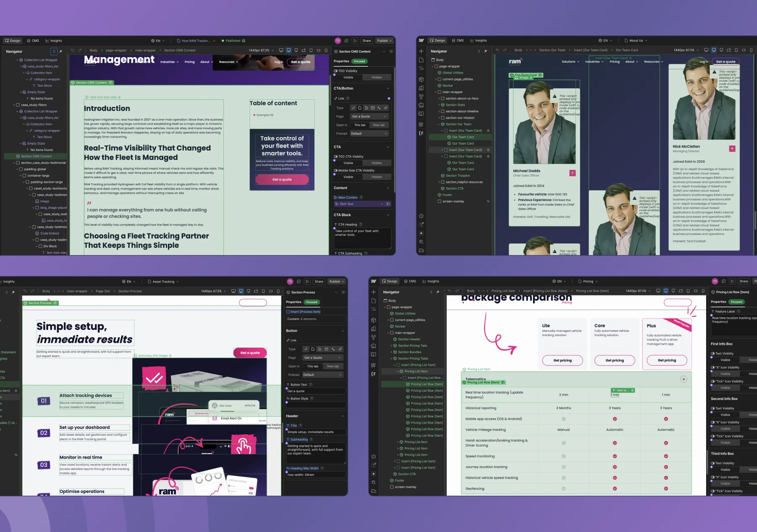Click Get pricing under Core plan
The width and height of the screenshot is (757, 532).
pos(614,361)
